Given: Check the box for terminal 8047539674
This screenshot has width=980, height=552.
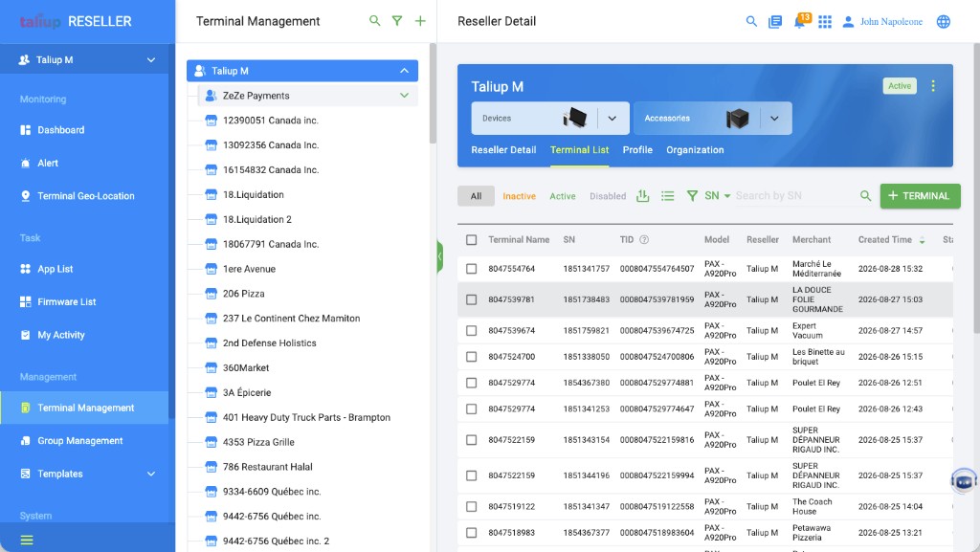Looking at the screenshot, I should [x=471, y=330].
